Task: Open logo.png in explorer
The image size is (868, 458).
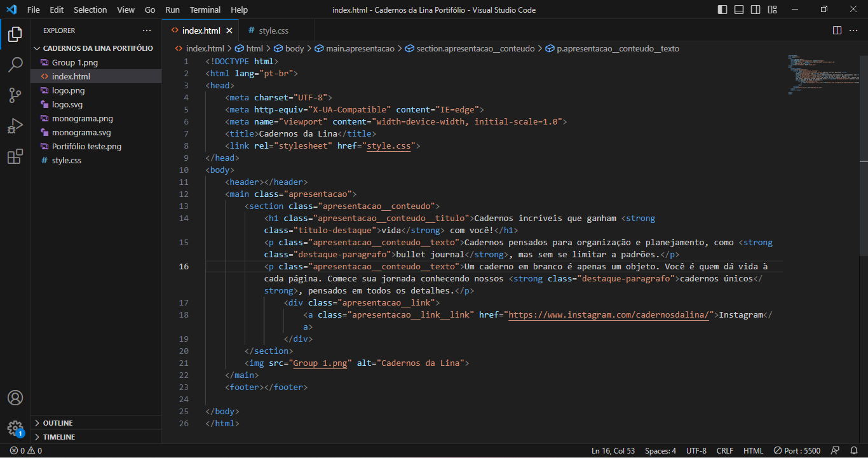Action: 95,90
